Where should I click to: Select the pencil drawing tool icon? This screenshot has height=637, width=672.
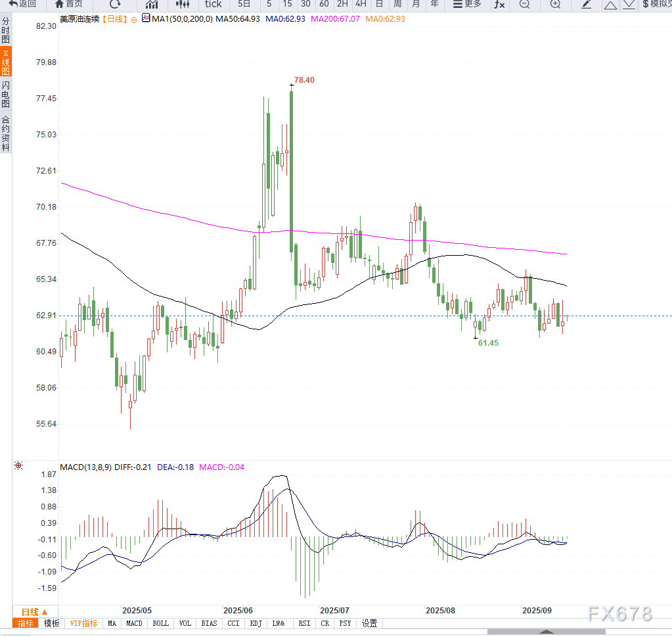(587, 4)
